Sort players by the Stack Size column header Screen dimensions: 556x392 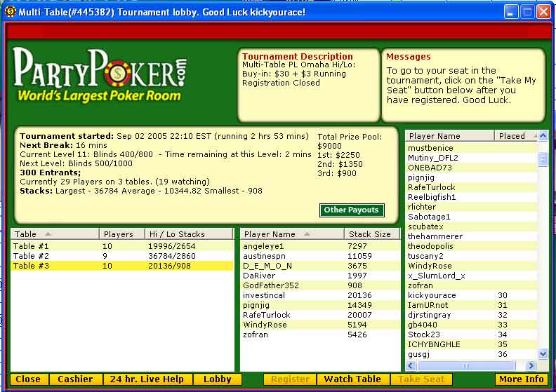pyautogui.click(x=371, y=234)
